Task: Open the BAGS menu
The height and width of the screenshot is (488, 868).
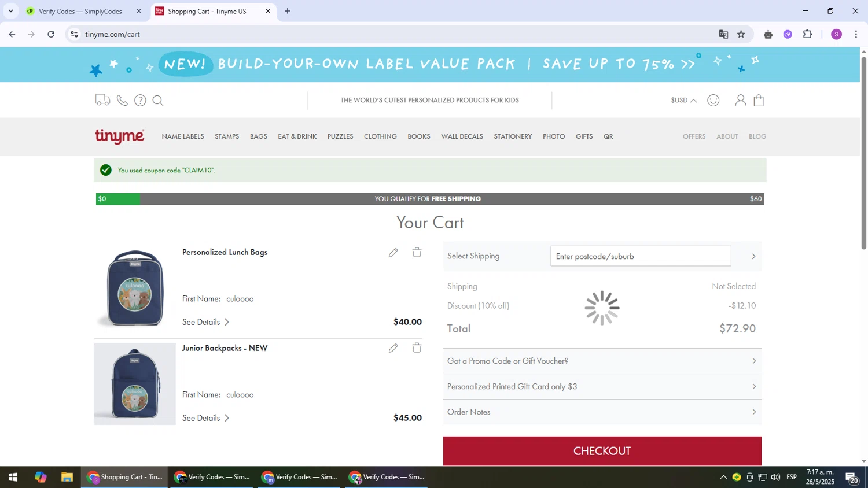Action: 259,136
